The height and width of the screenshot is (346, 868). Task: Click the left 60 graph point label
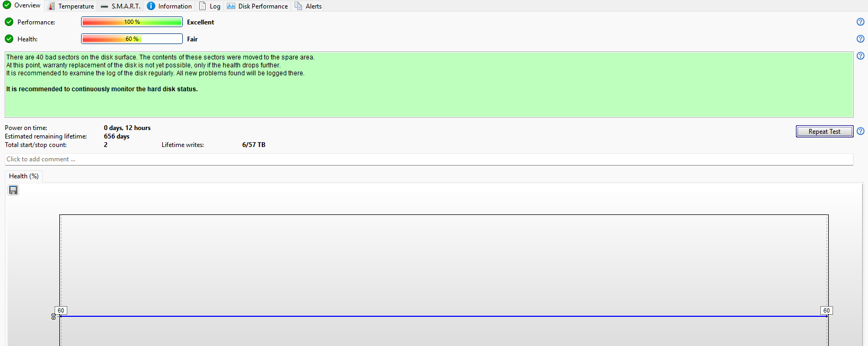[x=61, y=310]
